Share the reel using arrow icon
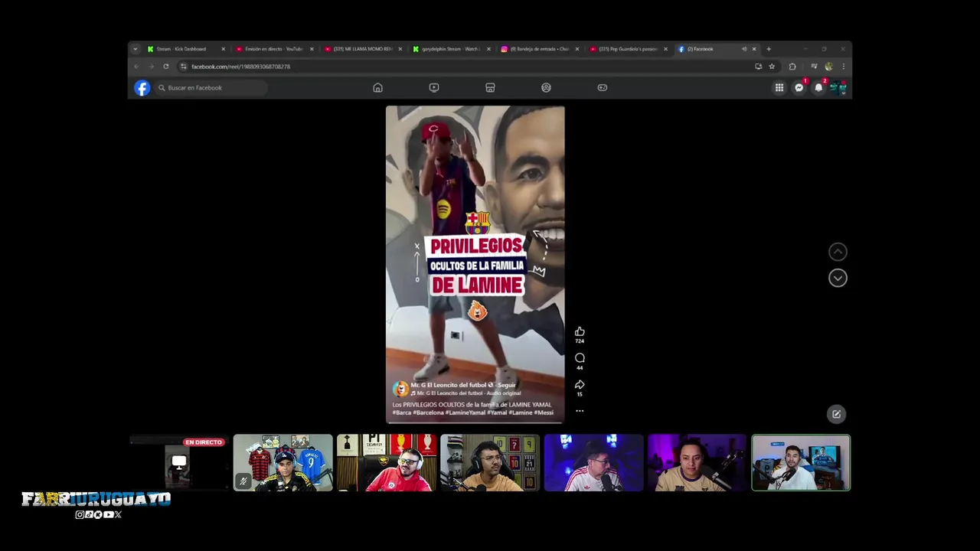 [x=580, y=385]
